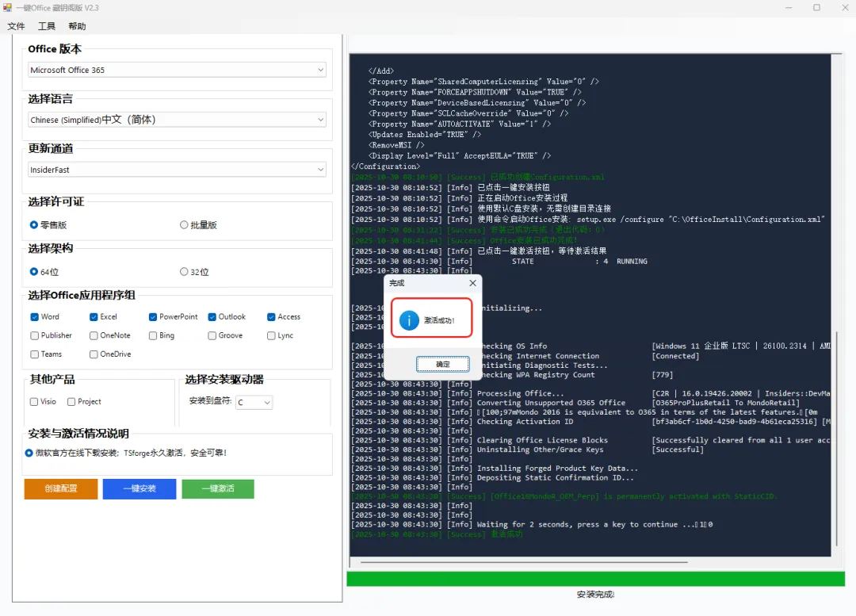Toggle the Access checkbox

point(271,317)
